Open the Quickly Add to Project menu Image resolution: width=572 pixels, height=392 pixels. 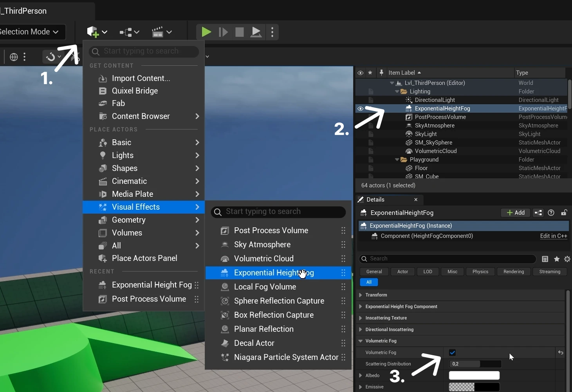(x=97, y=32)
